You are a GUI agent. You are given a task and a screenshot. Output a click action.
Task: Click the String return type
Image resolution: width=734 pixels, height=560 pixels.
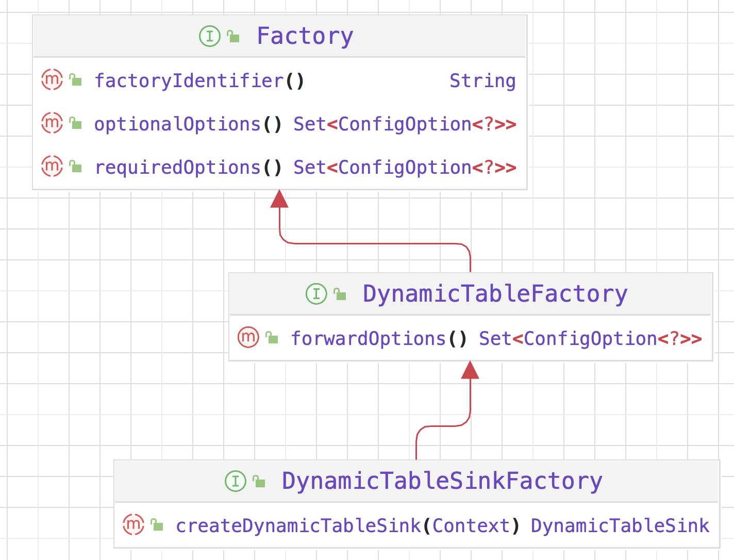tap(482, 81)
